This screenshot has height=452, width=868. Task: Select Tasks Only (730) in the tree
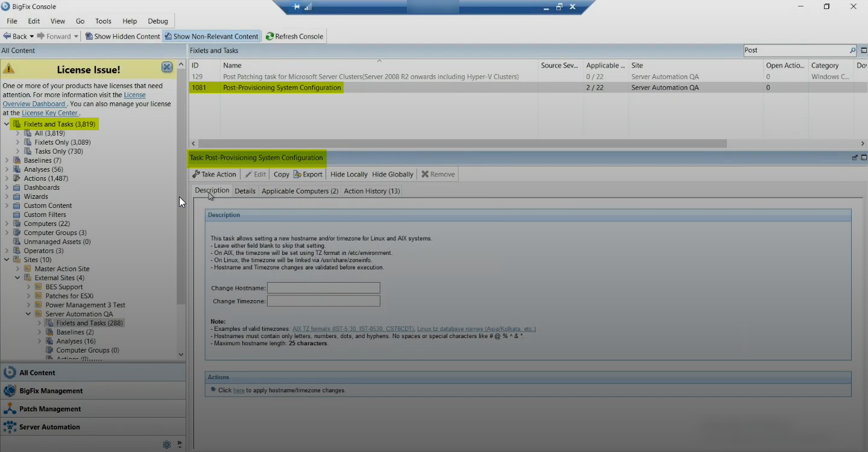click(58, 151)
